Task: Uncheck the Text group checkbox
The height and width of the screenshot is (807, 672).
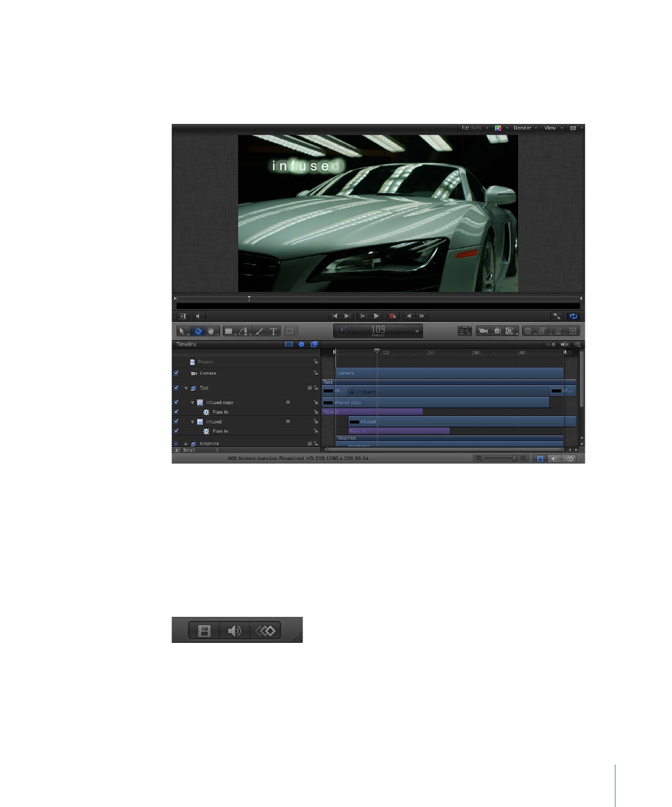Action: [x=176, y=388]
